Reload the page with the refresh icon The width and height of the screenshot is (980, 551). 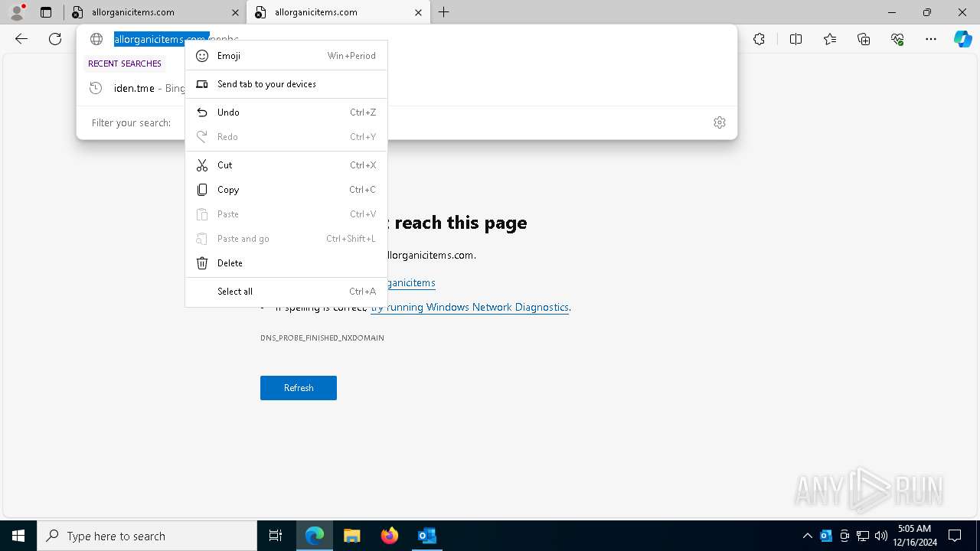tap(55, 39)
